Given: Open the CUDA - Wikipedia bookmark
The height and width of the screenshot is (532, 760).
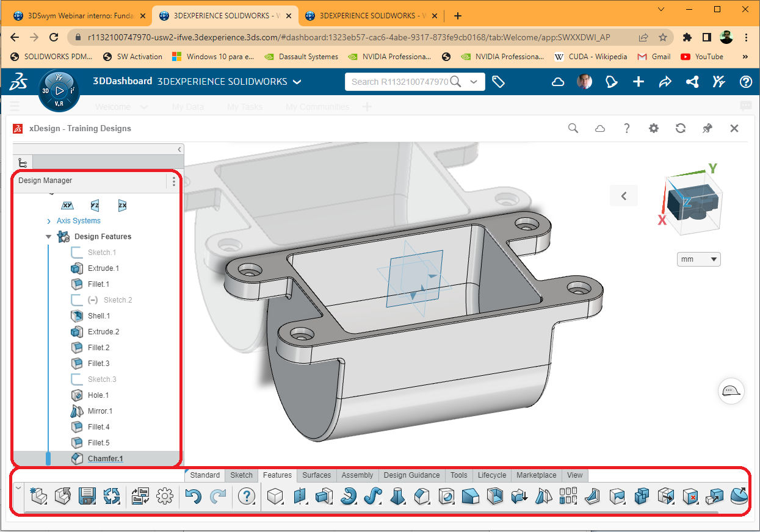Looking at the screenshot, I should (590, 57).
